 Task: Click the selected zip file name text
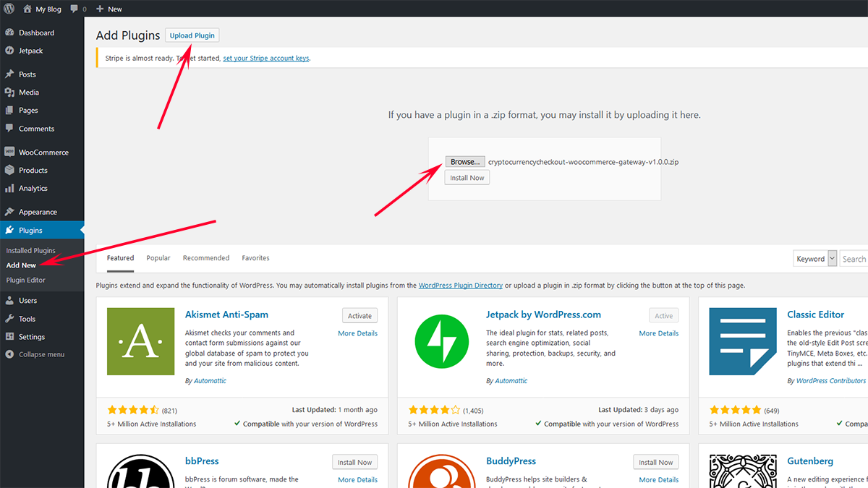tap(583, 162)
